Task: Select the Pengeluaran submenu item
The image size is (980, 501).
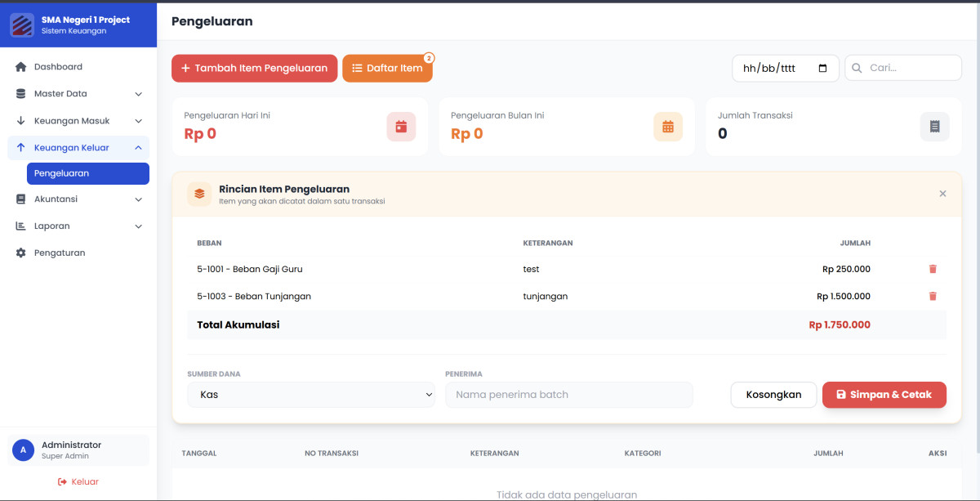Action: (x=88, y=173)
